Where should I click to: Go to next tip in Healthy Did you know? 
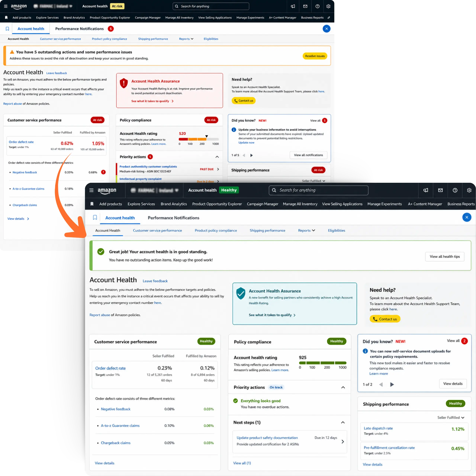[392, 384]
